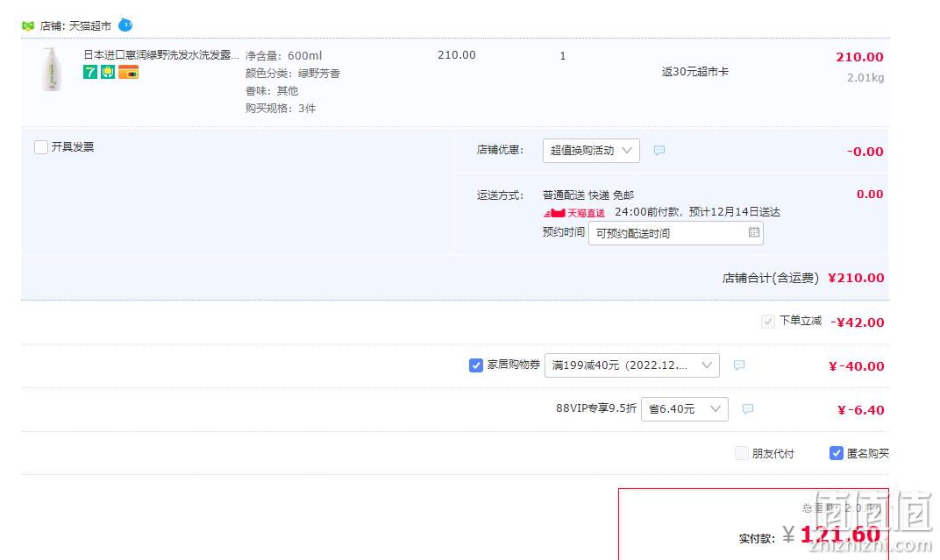Click the -¥42.00 instant discount amount
The width and height of the screenshot is (940, 560).
coord(857,323)
